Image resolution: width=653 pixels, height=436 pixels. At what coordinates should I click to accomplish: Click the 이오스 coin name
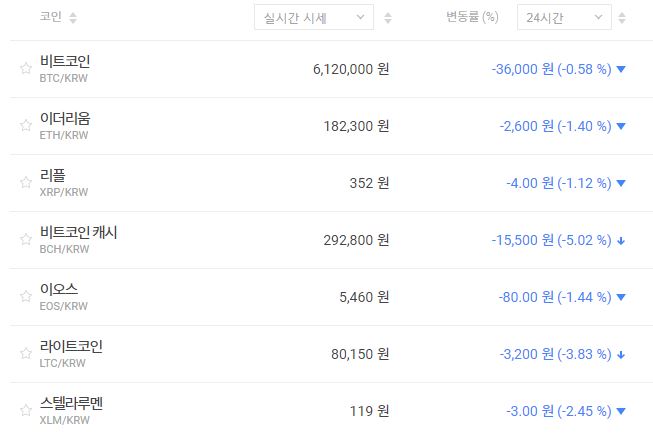click(x=58, y=289)
